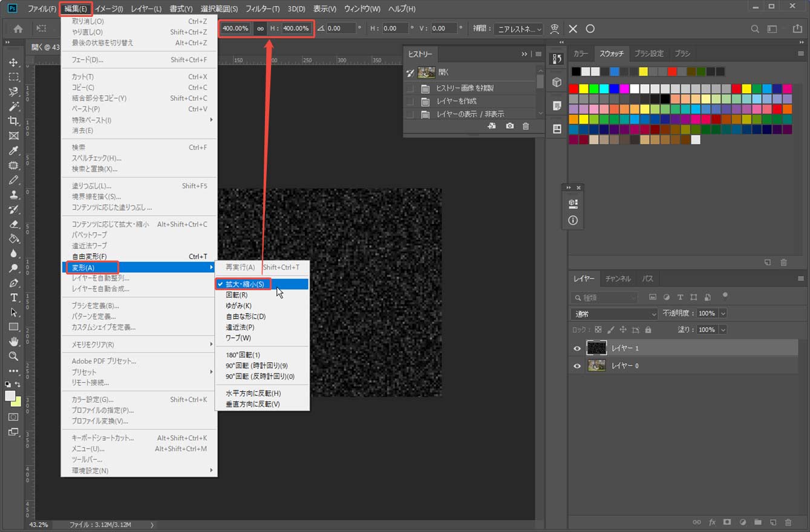Click the layer style fx icon
Viewport: 810px width, 532px height.
point(712,522)
